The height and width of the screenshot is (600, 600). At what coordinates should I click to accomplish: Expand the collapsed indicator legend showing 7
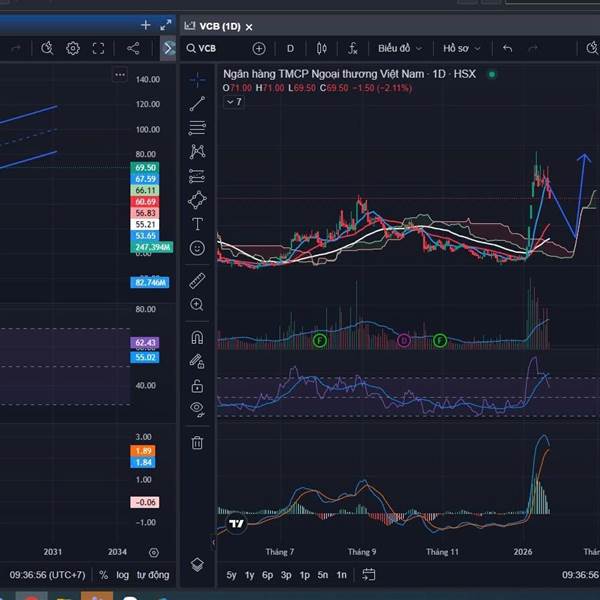coord(234,102)
